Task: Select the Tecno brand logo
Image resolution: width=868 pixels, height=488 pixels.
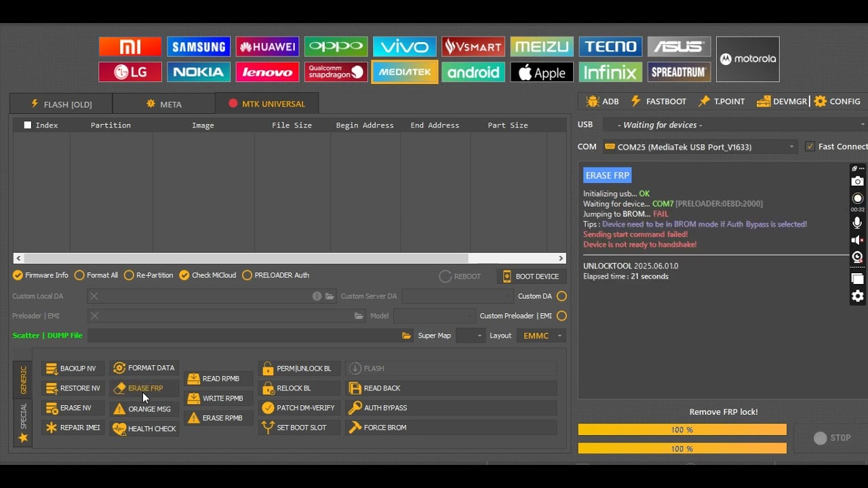Action: pos(610,47)
